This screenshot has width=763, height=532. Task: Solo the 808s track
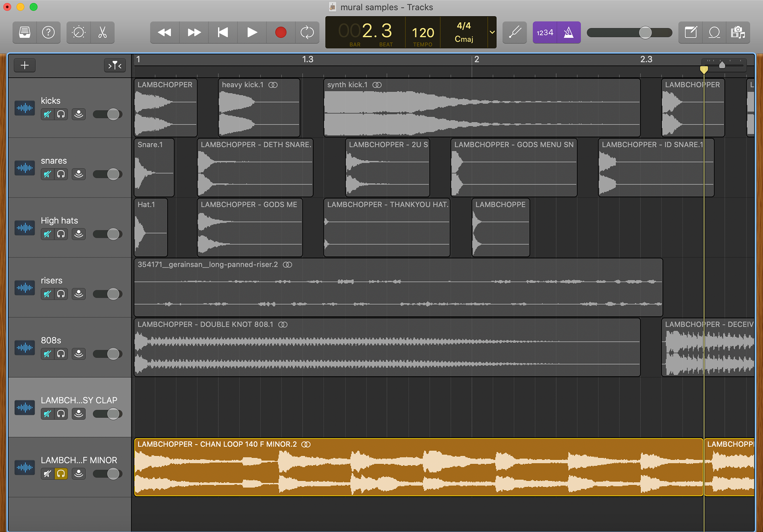(x=61, y=354)
